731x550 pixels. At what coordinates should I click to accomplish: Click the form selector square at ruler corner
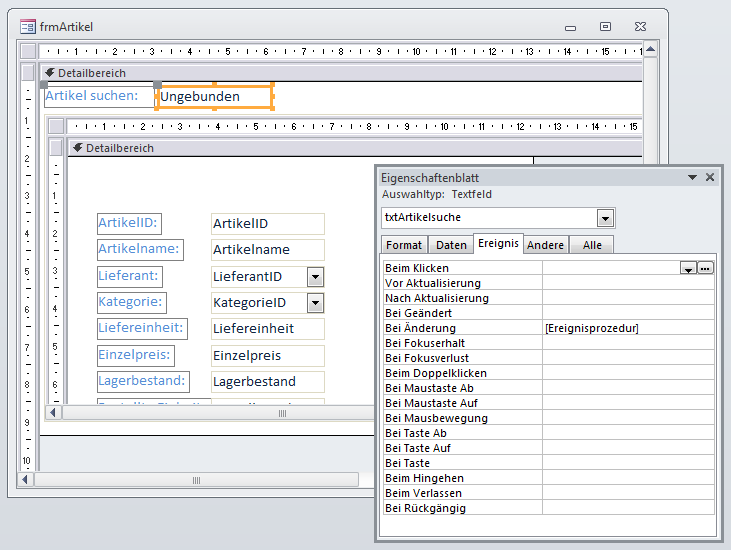29,51
